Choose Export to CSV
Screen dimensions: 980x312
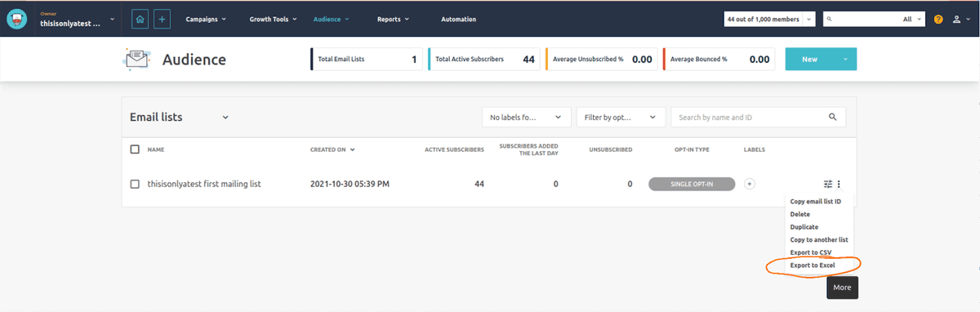[x=810, y=252]
